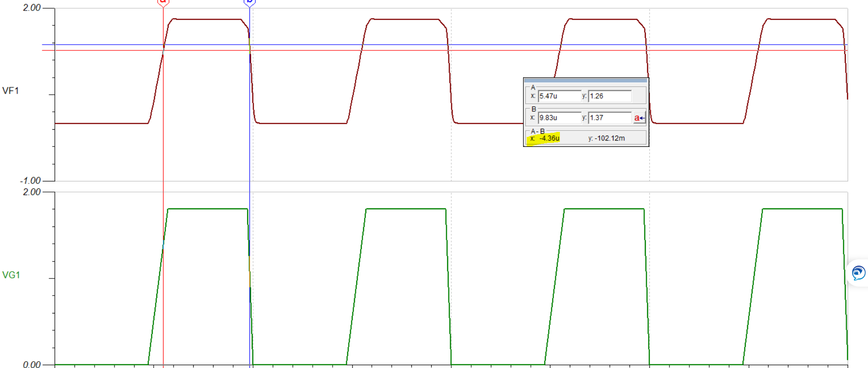Click the 2.00 top axis label of VF1
The image size is (868, 368).
click(32, 8)
